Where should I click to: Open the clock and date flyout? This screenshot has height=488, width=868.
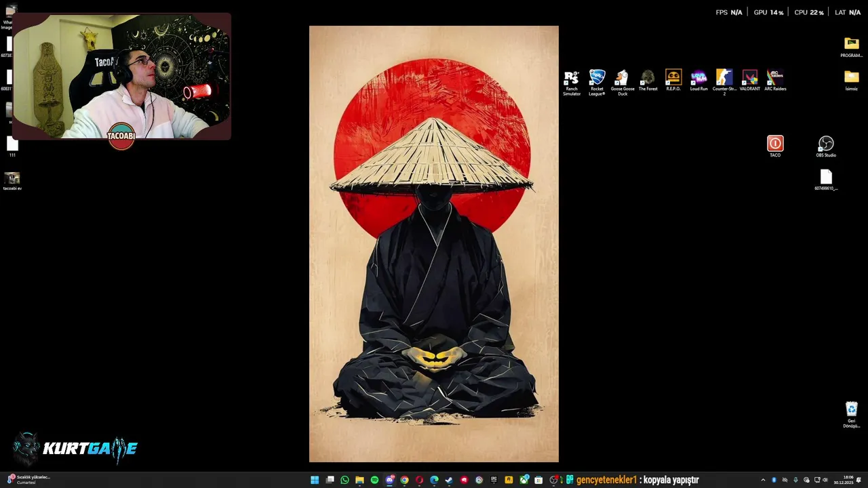[x=844, y=480]
